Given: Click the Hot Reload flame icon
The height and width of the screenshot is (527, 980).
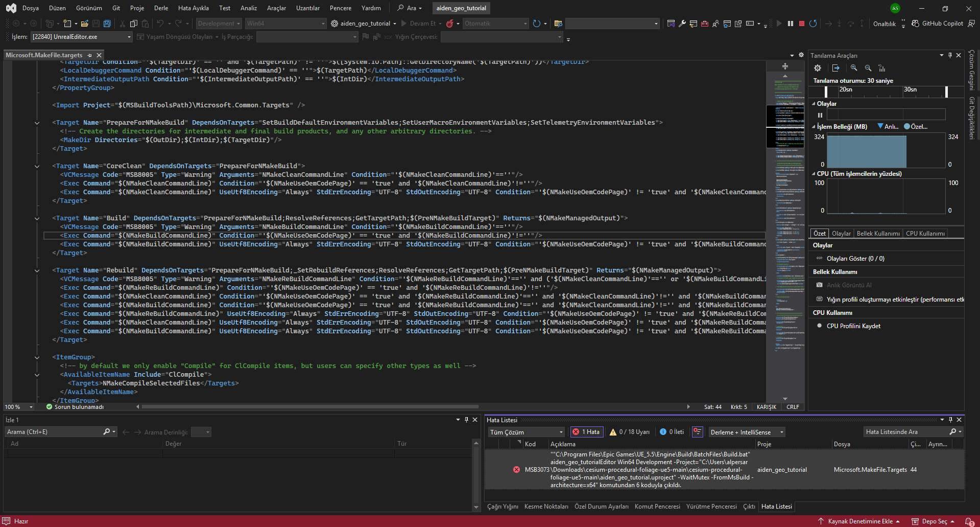Looking at the screenshot, I should tap(450, 24).
